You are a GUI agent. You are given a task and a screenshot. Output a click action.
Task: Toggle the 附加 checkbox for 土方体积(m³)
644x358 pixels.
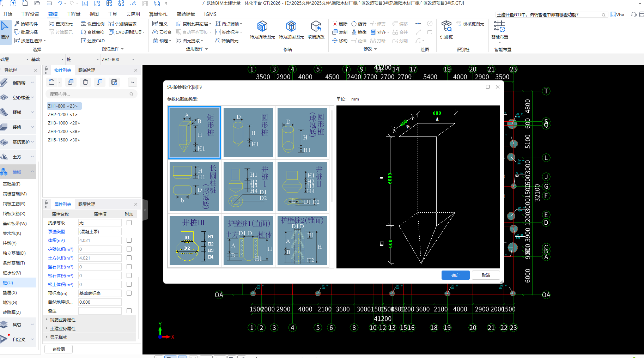click(x=129, y=258)
